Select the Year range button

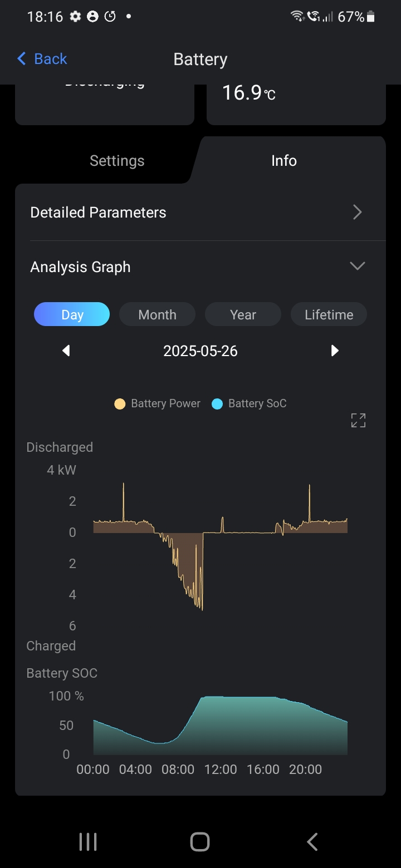[243, 314]
